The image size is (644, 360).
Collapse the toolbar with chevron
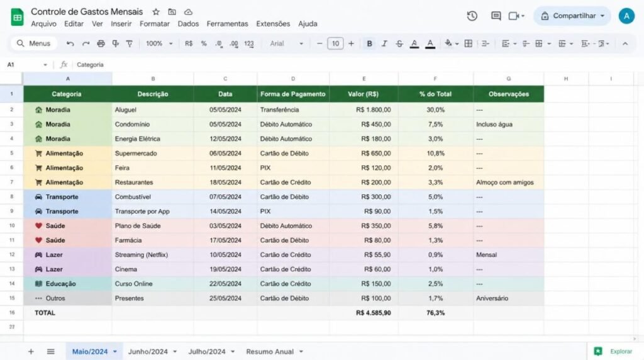pos(625,43)
